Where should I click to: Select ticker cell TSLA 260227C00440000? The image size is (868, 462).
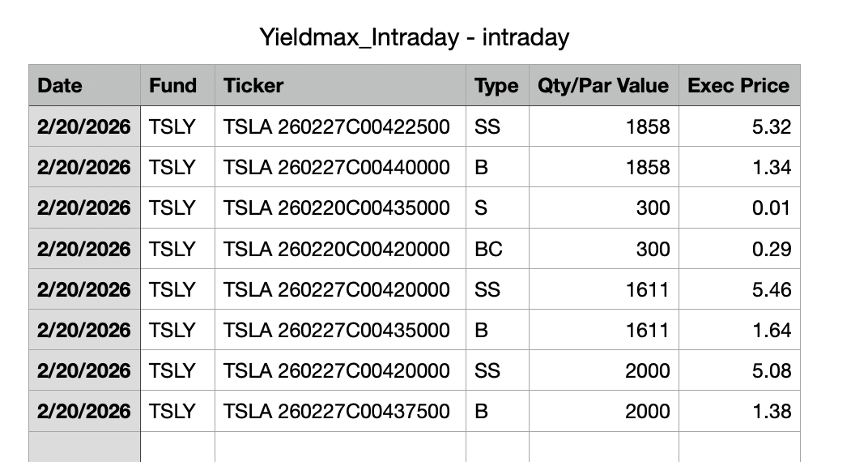pyautogui.click(x=340, y=167)
